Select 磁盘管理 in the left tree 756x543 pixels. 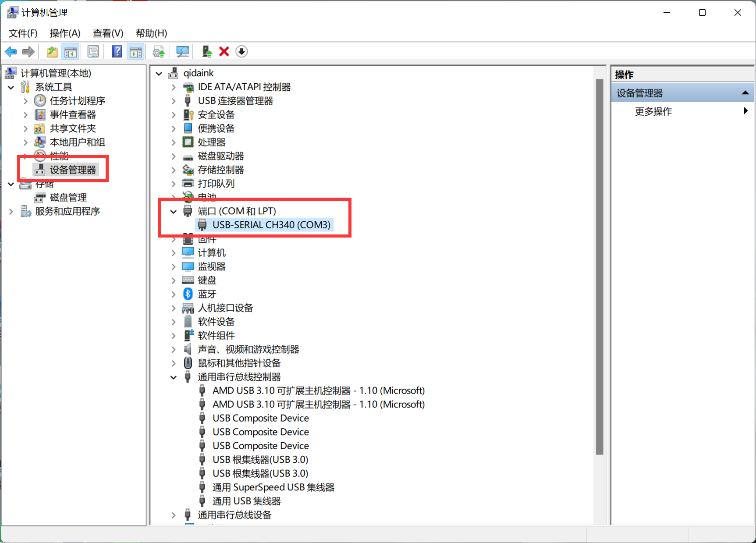(68, 198)
